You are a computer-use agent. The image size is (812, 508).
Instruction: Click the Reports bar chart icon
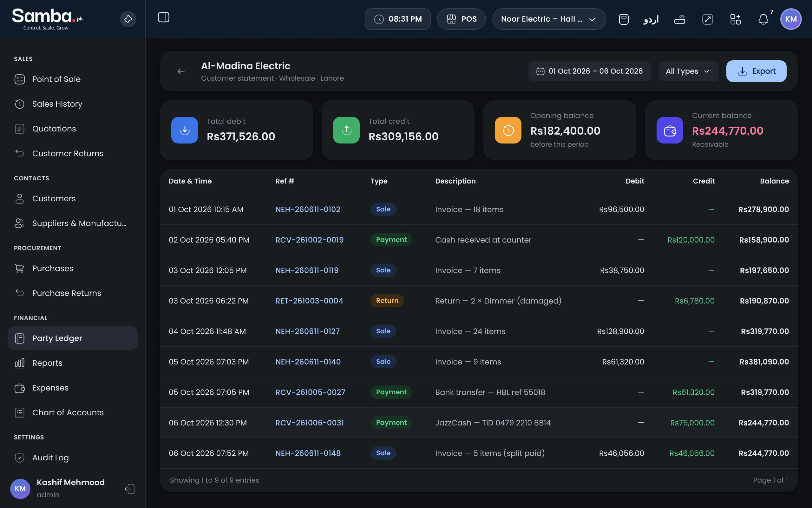pyautogui.click(x=19, y=363)
